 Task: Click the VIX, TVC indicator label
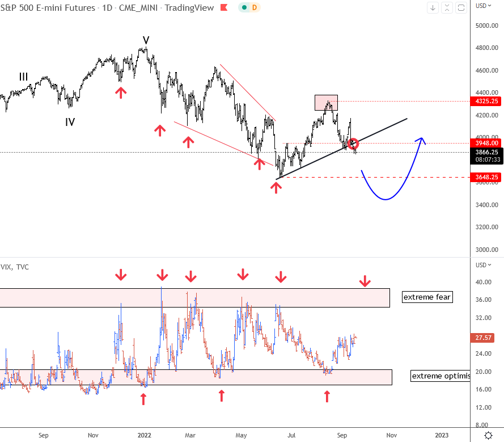(15, 267)
